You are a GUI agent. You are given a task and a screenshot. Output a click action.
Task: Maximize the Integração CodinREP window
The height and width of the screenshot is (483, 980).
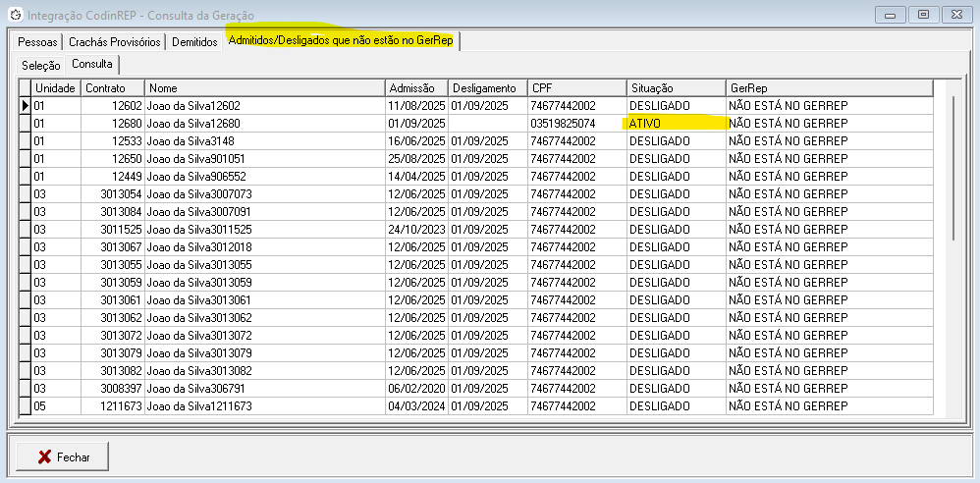pyautogui.click(x=922, y=14)
